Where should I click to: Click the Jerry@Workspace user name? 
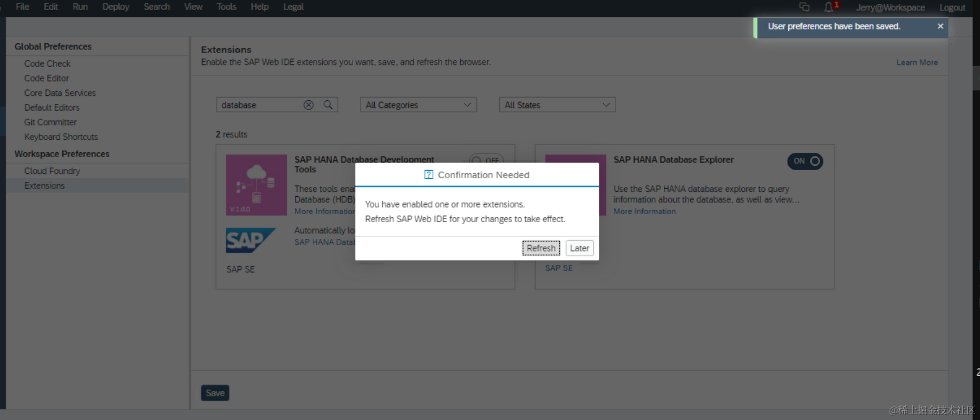[890, 8]
